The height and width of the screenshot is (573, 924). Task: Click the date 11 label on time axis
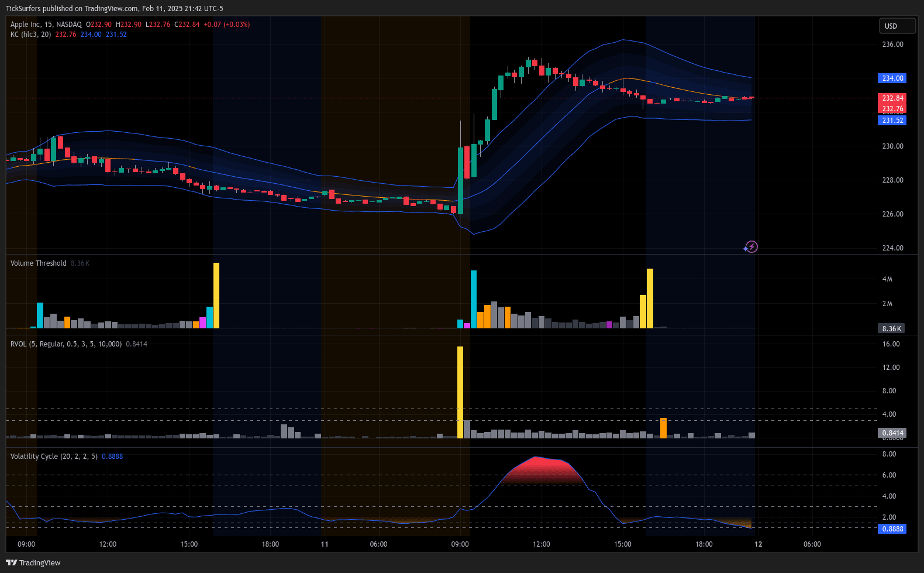pos(325,544)
